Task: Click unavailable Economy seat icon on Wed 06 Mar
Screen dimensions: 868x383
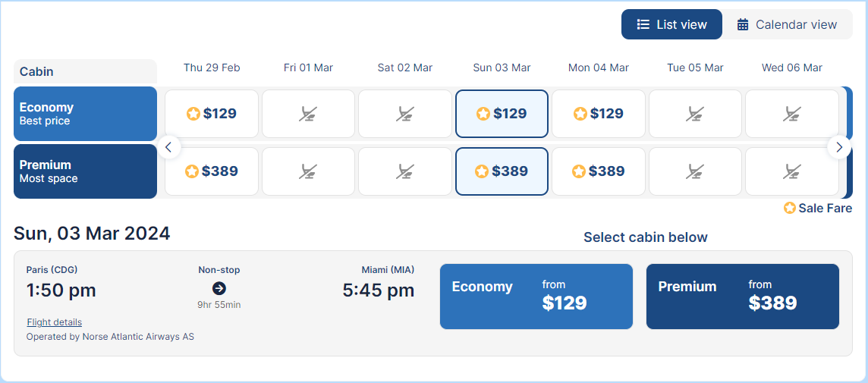Action: coord(792,114)
